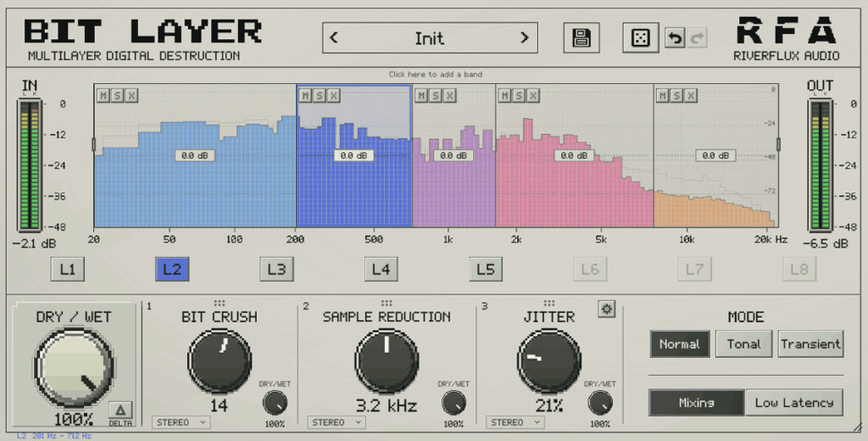This screenshot has height=441, width=868.
Task: Set mode to Tonal
Action: (x=744, y=344)
